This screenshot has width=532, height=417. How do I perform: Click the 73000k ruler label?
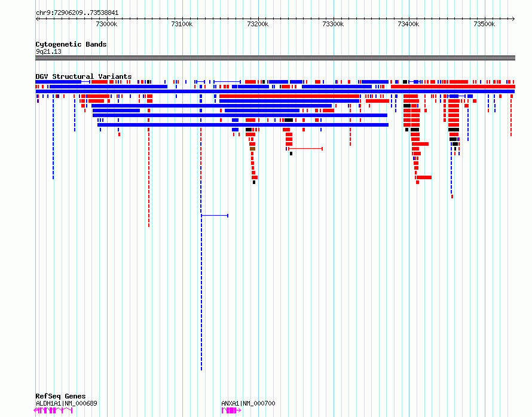[x=106, y=24]
